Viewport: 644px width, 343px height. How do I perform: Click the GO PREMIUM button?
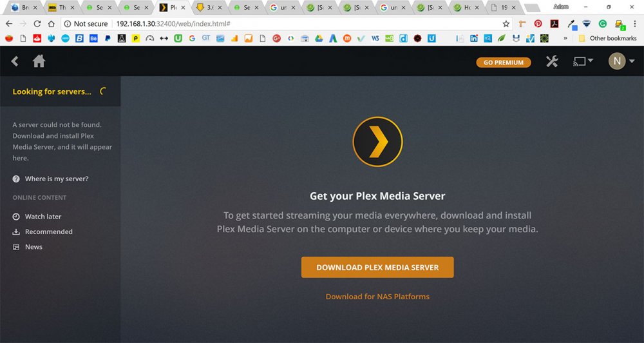click(x=504, y=63)
